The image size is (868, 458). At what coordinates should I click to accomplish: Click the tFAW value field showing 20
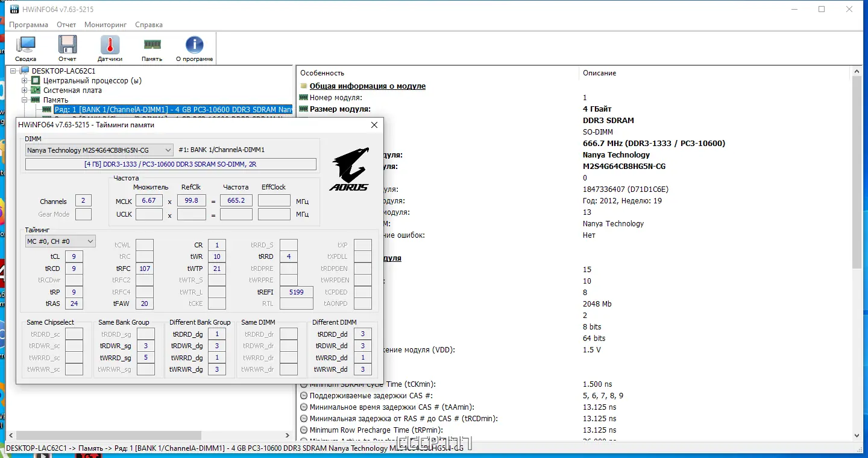[144, 304]
